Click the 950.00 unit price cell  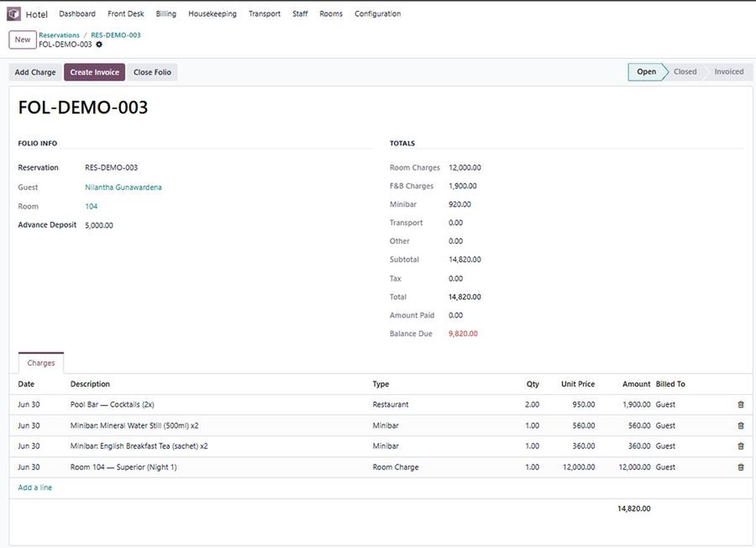pyautogui.click(x=584, y=405)
